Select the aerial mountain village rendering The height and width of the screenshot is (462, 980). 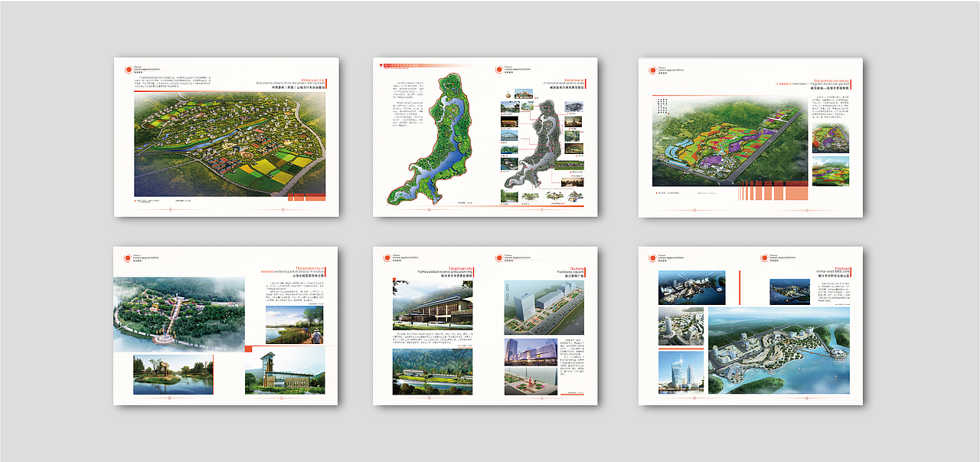pos(230,146)
